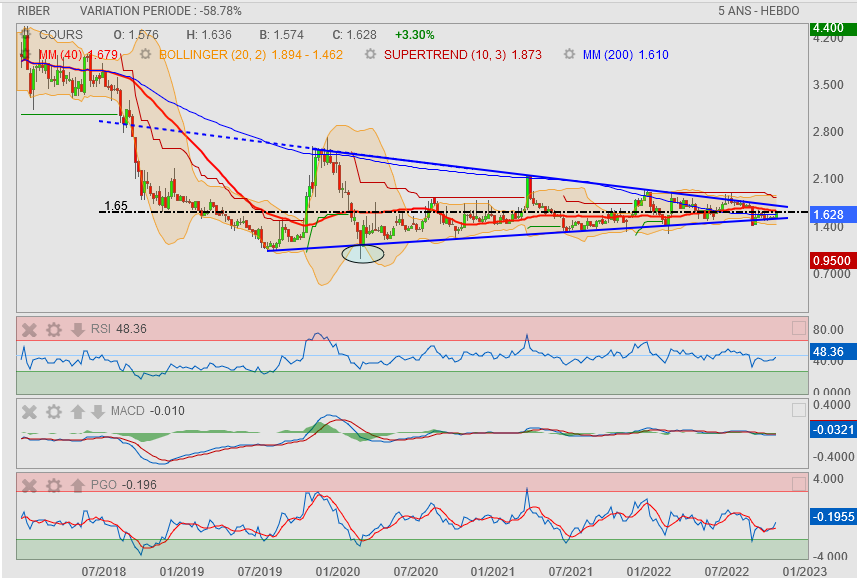Screen dimensions: 857x578
Task: Click the red 0.9500 price tag
Action: point(832,261)
